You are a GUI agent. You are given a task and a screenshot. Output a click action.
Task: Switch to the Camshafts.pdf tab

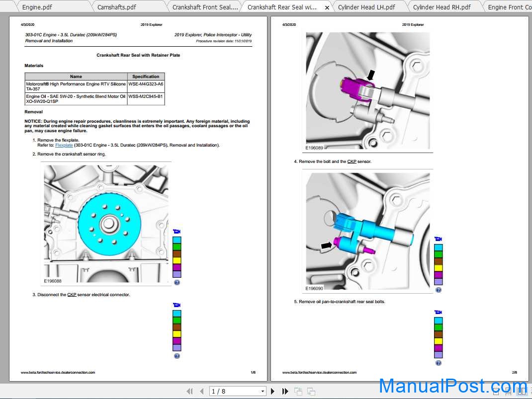point(117,7)
